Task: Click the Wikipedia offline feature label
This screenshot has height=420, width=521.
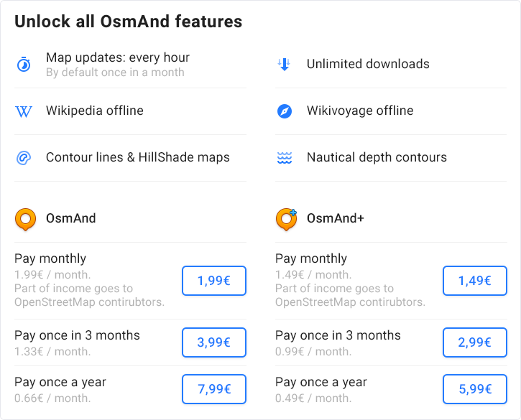Action: tap(95, 111)
